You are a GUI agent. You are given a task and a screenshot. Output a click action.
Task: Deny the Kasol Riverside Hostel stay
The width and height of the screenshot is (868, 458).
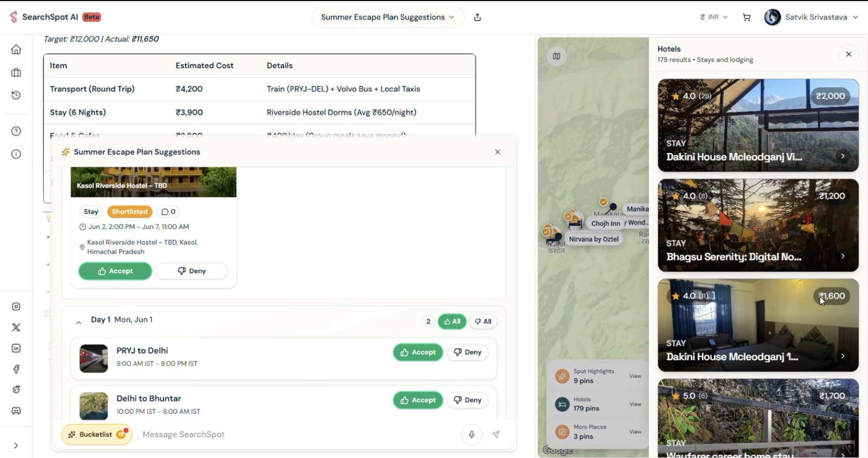tap(192, 271)
